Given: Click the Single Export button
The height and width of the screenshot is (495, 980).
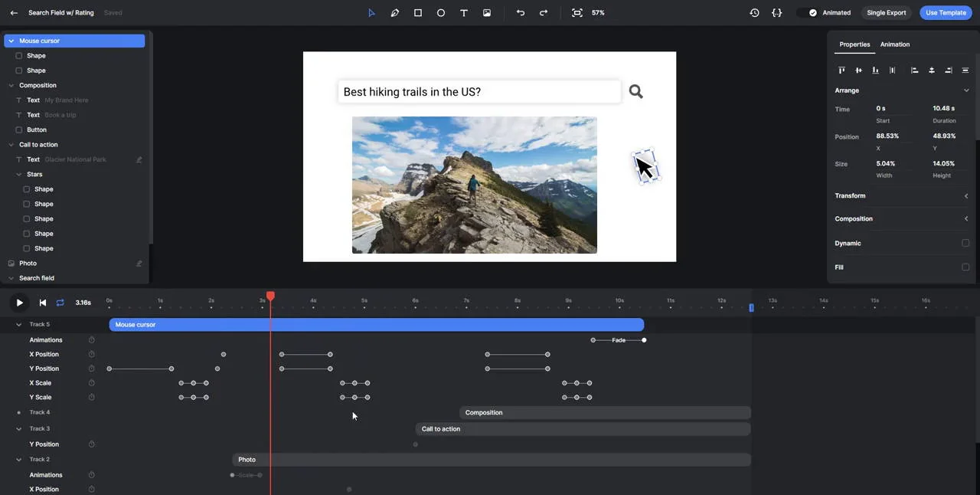Looking at the screenshot, I should [x=886, y=13].
